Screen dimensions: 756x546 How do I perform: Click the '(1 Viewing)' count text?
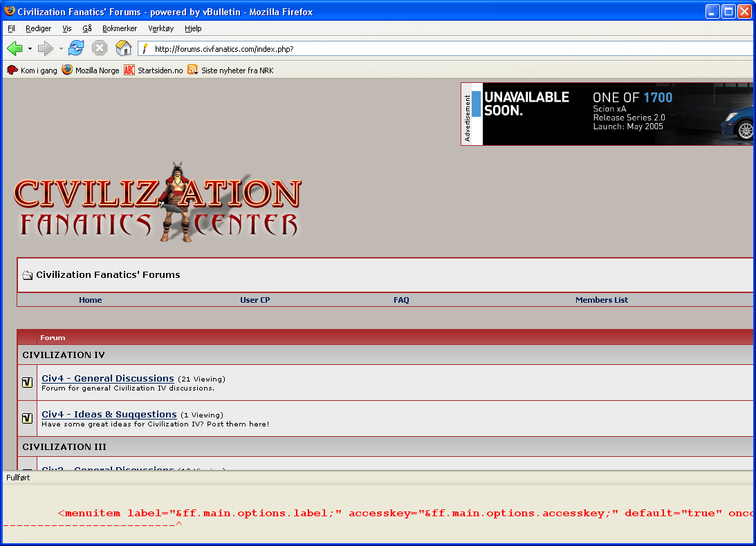coord(202,415)
